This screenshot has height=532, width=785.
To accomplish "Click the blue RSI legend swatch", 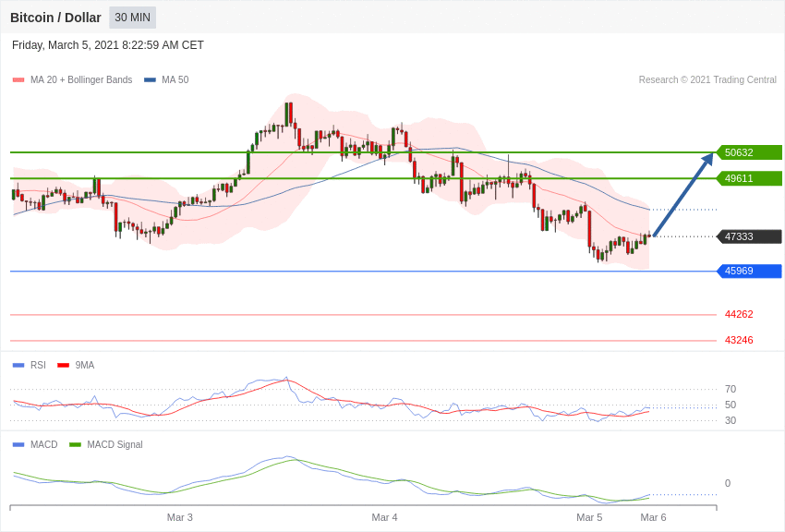I will point(18,366).
